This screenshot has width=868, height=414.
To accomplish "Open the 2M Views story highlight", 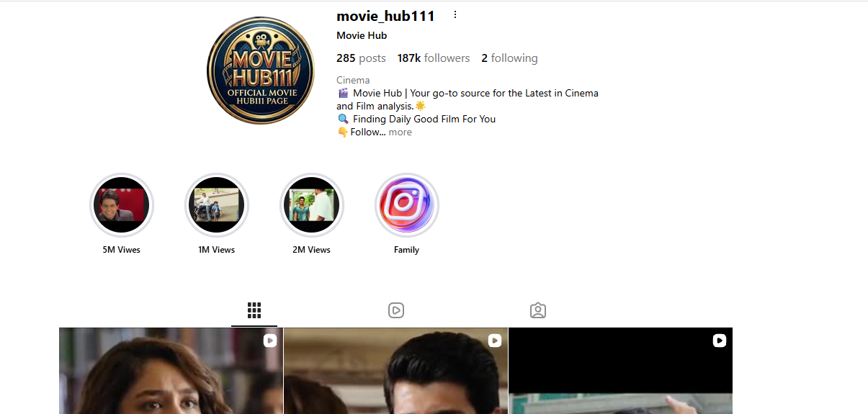I will point(312,205).
